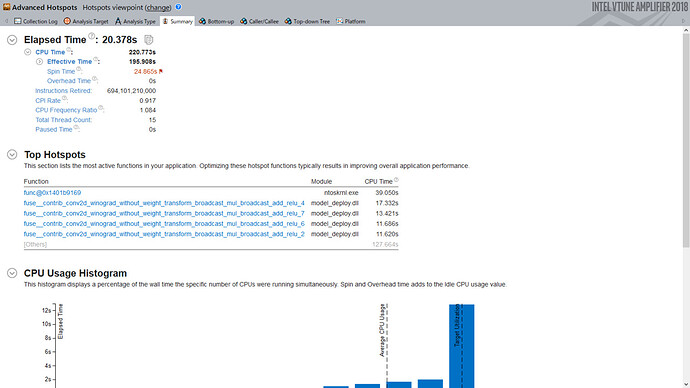Click the help icon next to CPU Time column header
Viewport: 690px width, 388px height.
396,179
